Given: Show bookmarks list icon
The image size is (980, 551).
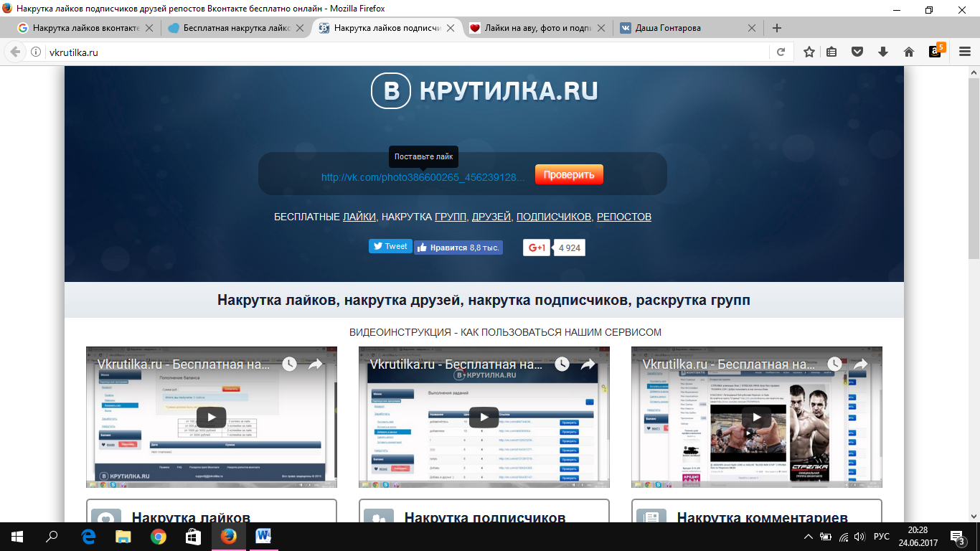Looking at the screenshot, I should [831, 52].
